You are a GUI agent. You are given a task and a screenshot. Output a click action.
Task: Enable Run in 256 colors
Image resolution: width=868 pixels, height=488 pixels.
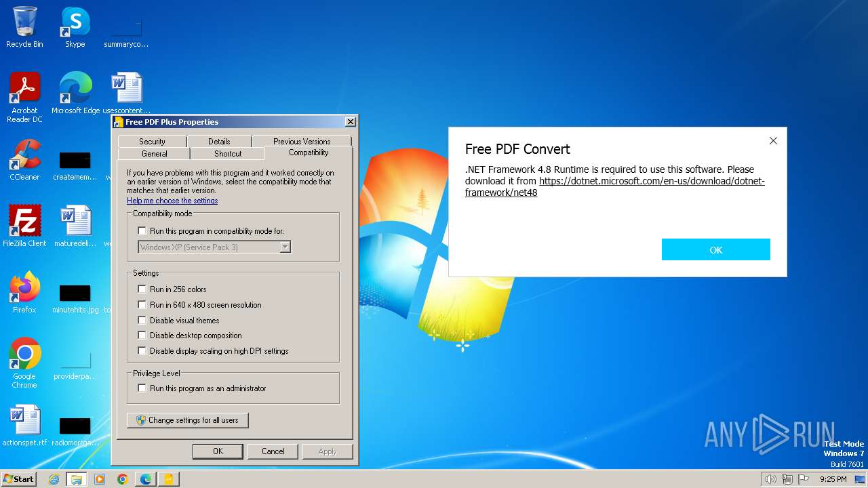point(142,289)
